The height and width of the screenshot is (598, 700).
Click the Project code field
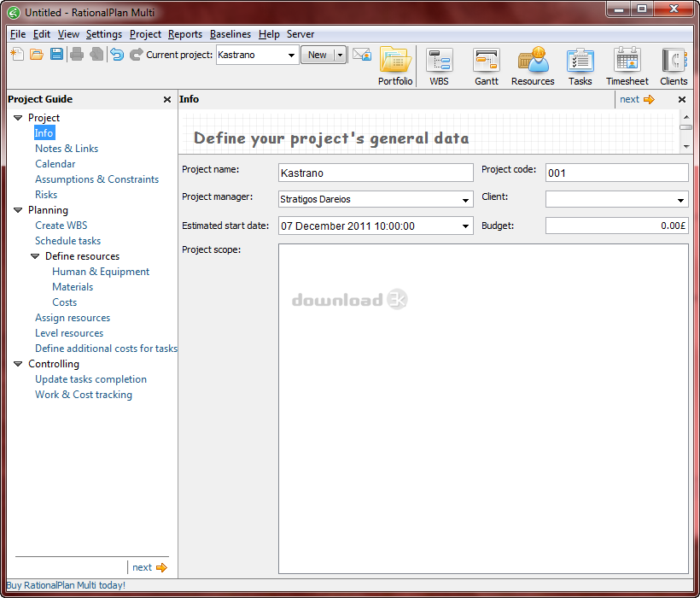coord(616,173)
